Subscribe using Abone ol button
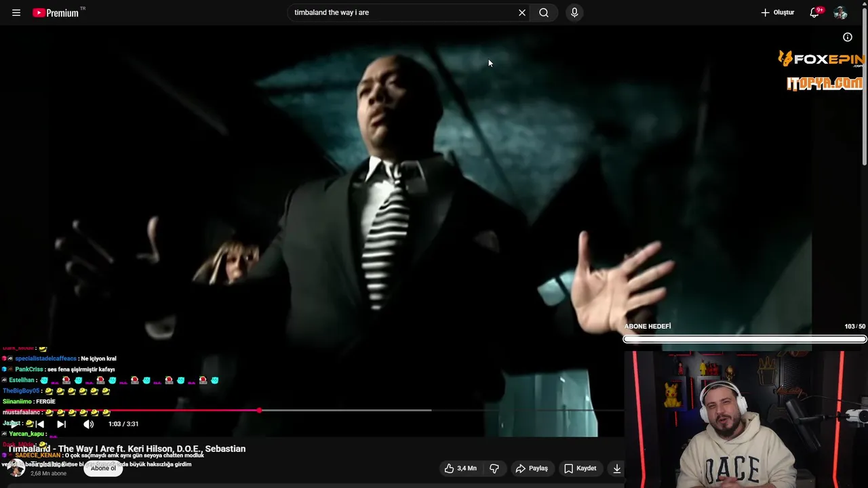Image resolution: width=868 pixels, height=488 pixels. [x=103, y=468]
